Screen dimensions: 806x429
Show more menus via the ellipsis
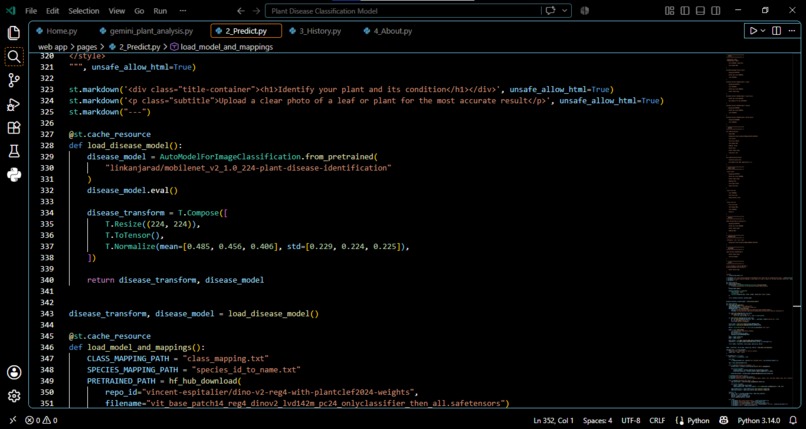[184, 11]
